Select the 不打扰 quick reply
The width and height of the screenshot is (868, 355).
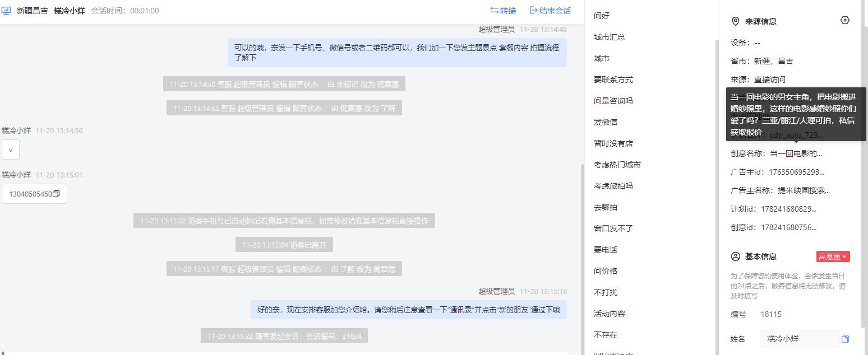tap(606, 292)
